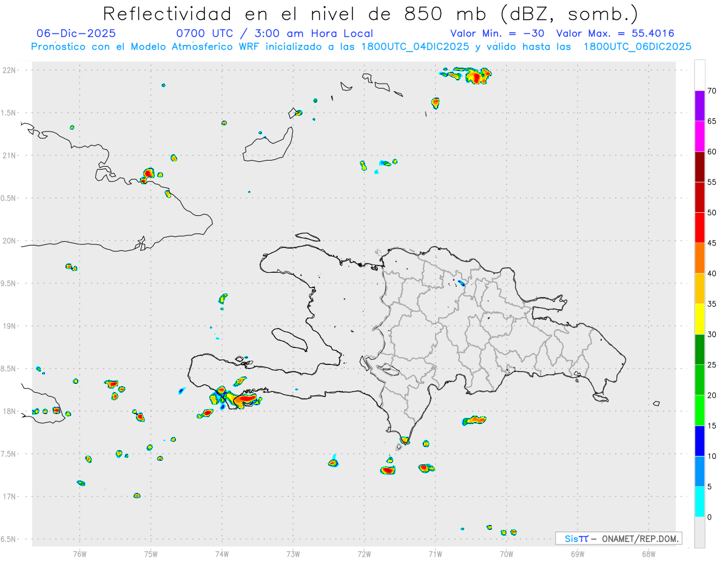Click the orange 40-45 dBZ colorbar segment

coord(699,258)
